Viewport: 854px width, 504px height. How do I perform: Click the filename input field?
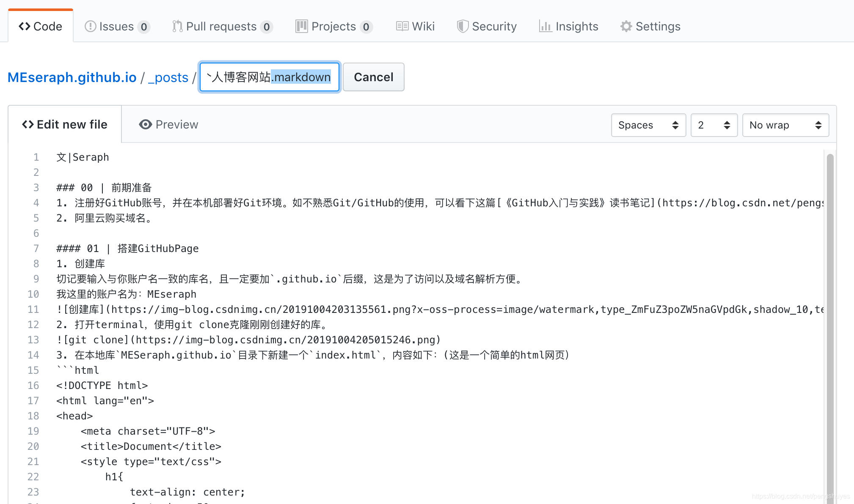269,77
